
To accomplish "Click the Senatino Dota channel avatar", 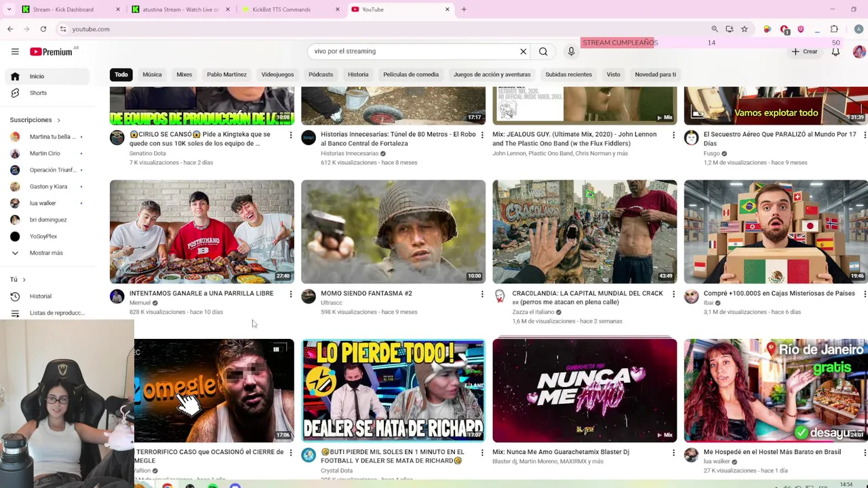I will (x=117, y=138).
